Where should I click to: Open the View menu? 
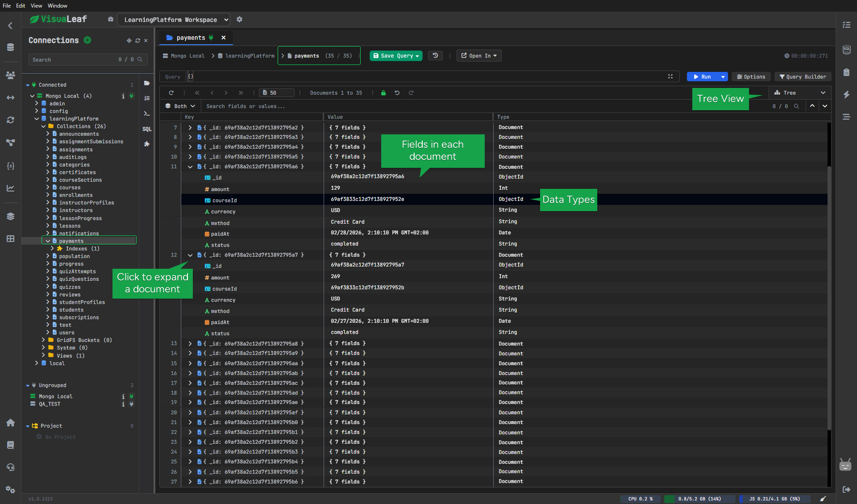tap(36, 5)
